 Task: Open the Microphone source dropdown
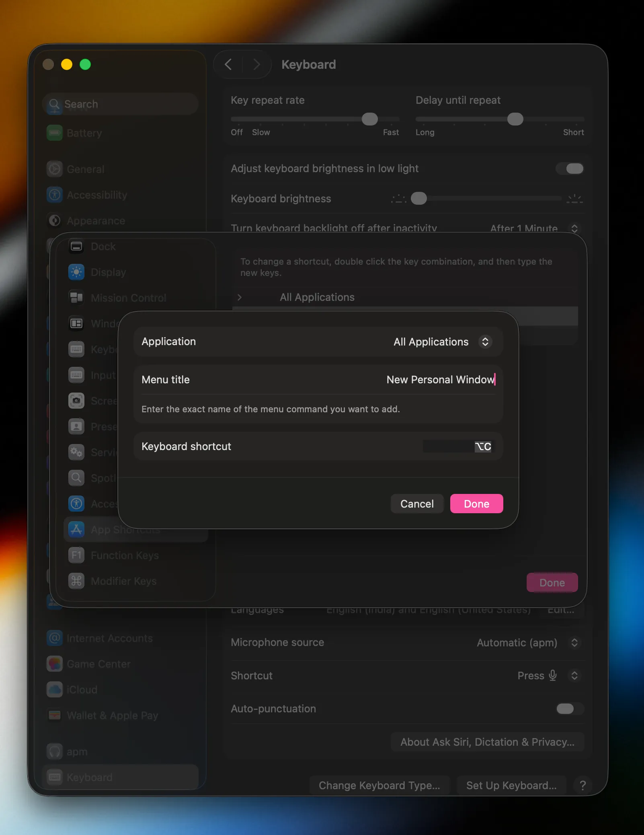click(575, 643)
